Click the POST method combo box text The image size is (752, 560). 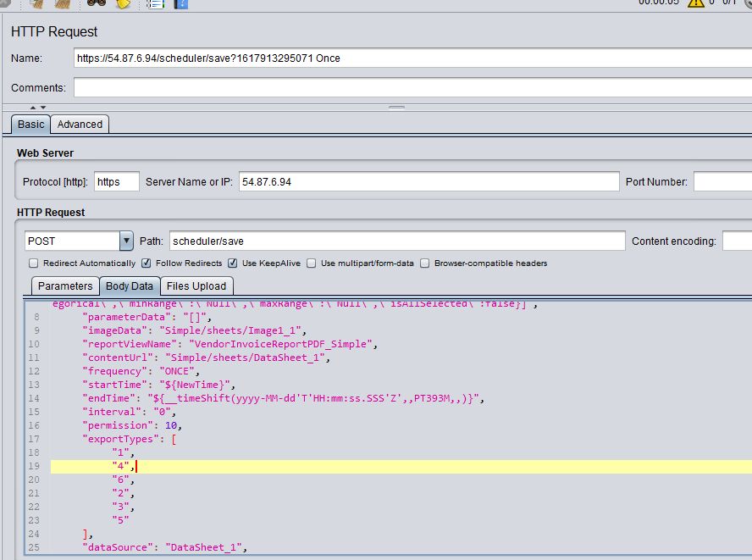click(x=72, y=241)
